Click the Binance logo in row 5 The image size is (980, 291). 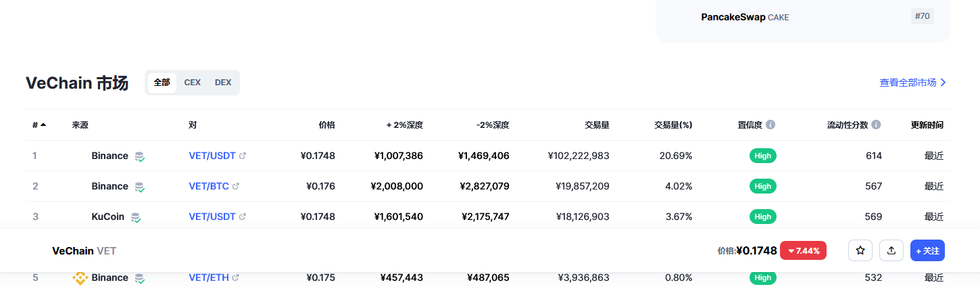tap(80, 277)
